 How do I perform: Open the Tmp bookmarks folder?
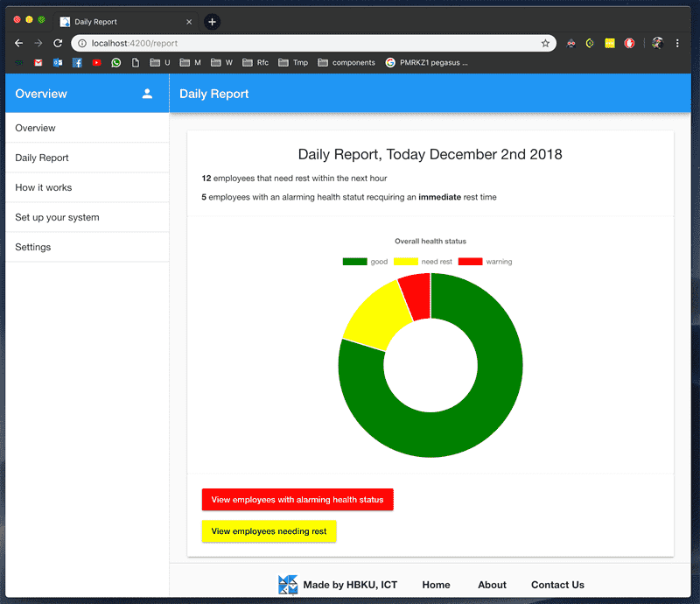pyautogui.click(x=293, y=62)
